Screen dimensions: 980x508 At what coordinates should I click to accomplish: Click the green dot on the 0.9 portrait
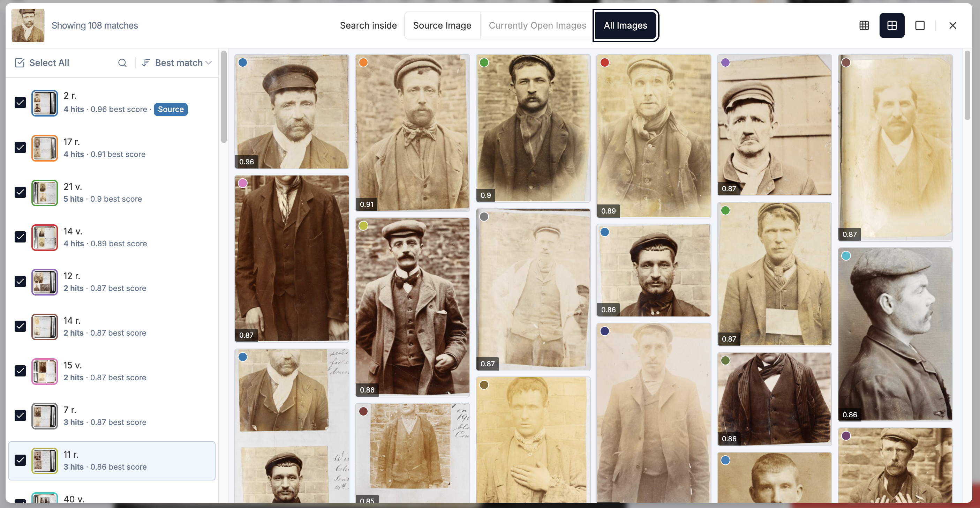(x=484, y=62)
